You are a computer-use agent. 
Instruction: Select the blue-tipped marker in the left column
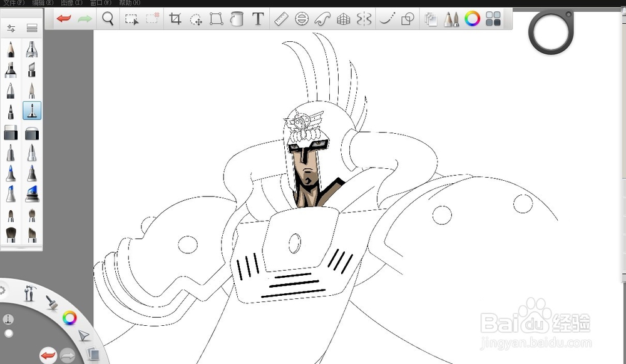tap(11, 173)
